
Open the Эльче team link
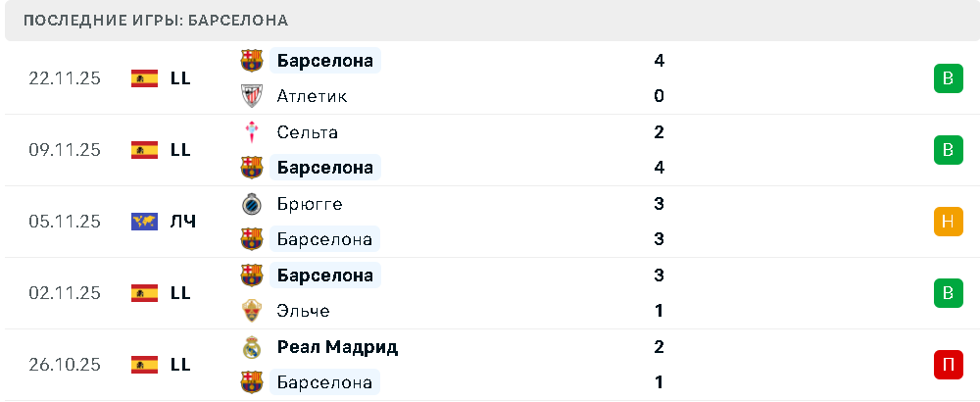click(x=303, y=311)
